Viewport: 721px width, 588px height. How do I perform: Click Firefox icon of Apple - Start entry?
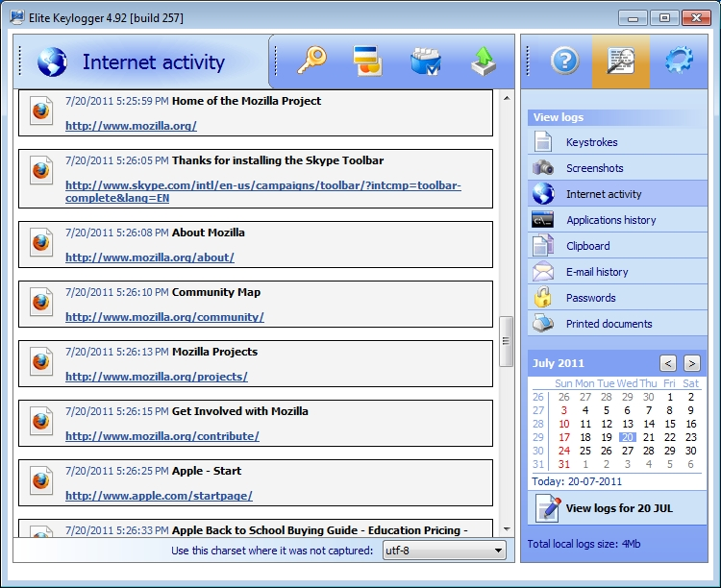(41, 480)
